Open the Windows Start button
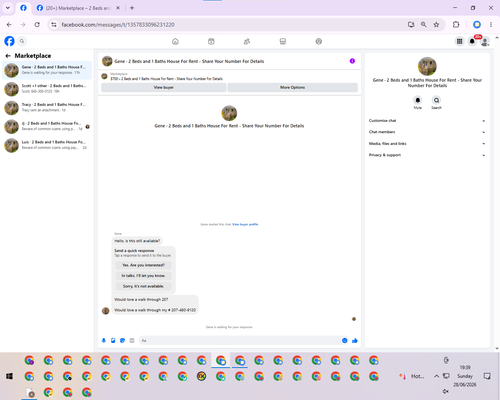 pyautogui.click(x=9, y=376)
